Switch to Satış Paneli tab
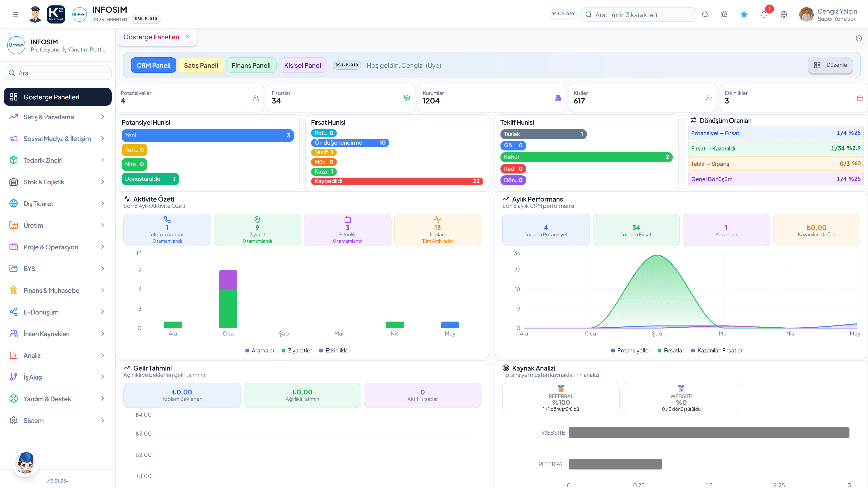The height and width of the screenshot is (488, 868). 201,65
